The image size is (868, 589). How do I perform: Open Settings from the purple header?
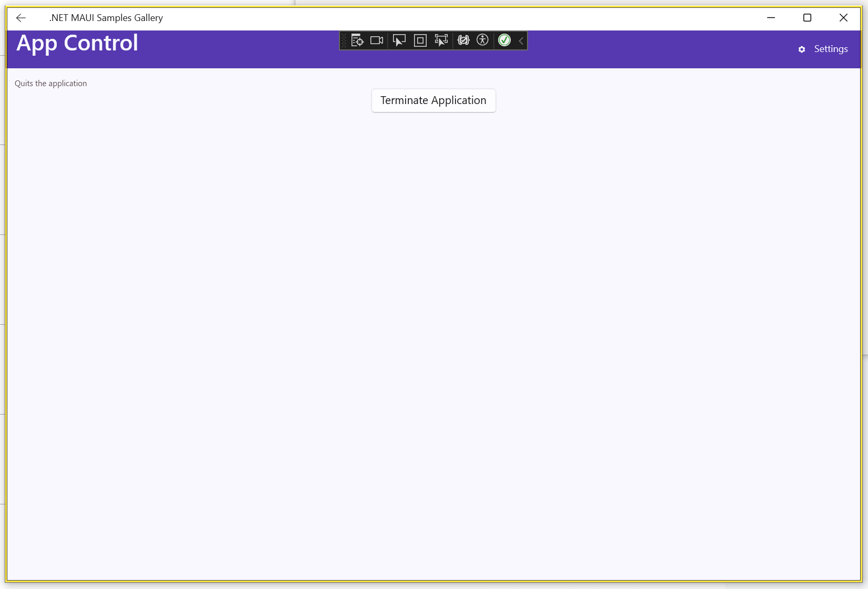(831, 49)
